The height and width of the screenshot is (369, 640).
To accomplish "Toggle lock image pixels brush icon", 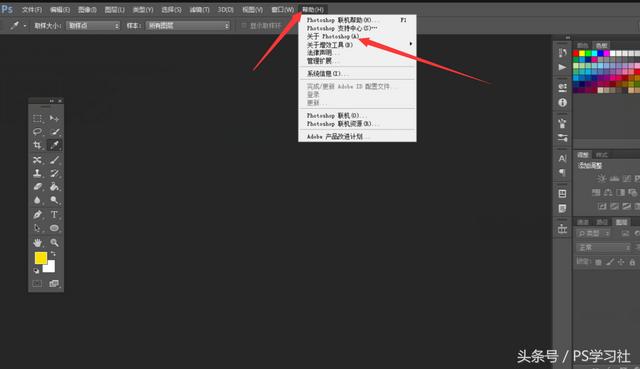I will 610,262.
